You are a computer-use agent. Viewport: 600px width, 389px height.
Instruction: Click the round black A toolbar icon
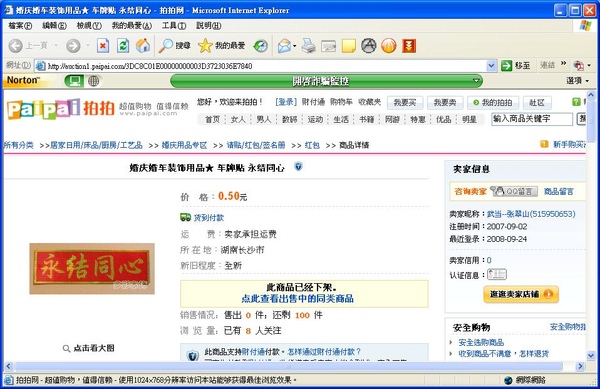click(x=369, y=46)
